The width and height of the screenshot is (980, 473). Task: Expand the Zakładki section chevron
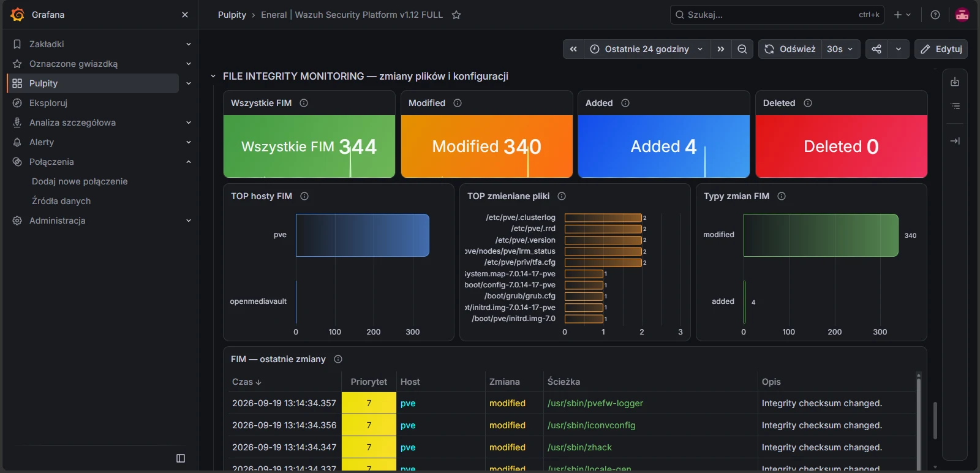(189, 44)
